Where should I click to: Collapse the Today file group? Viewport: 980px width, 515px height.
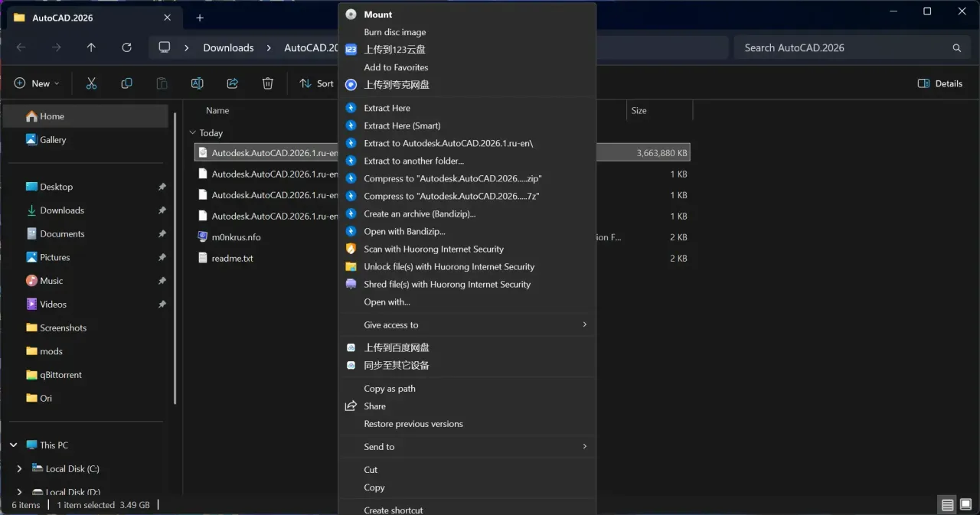[x=193, y=133]
